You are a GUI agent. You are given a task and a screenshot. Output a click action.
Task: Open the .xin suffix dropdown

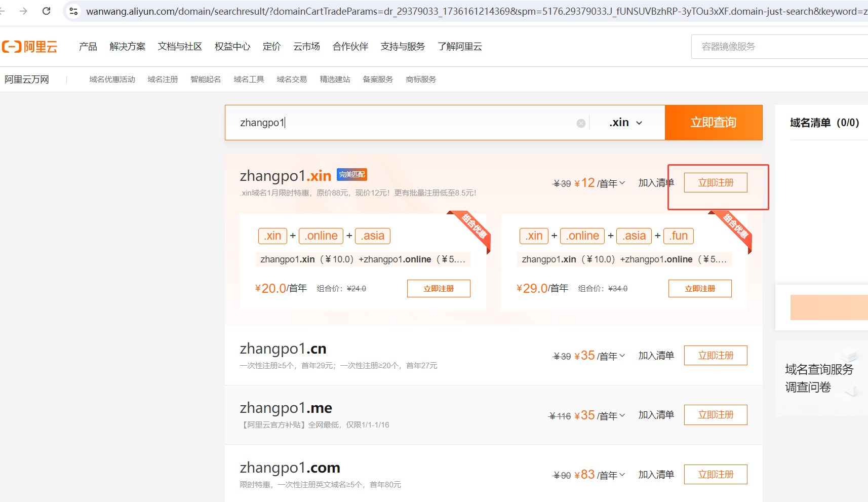(x=626, y=123)
